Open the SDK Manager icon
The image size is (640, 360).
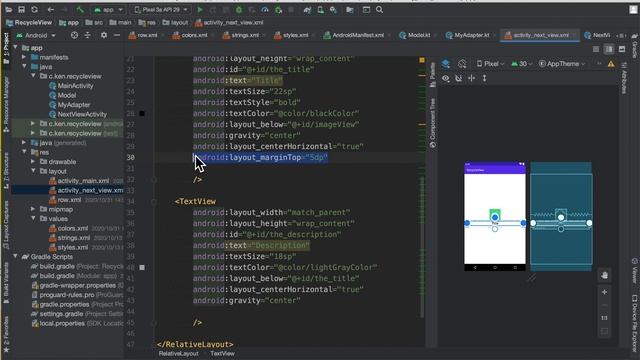click(333, 9)
